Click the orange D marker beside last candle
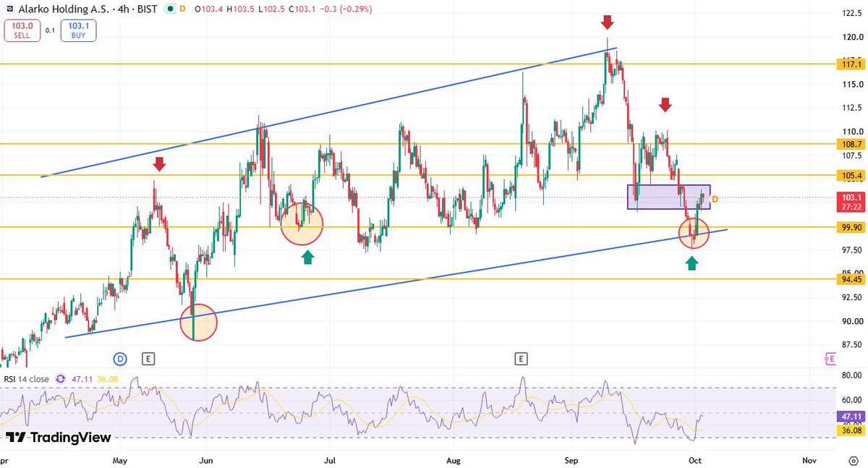 [x=715, y=199]
